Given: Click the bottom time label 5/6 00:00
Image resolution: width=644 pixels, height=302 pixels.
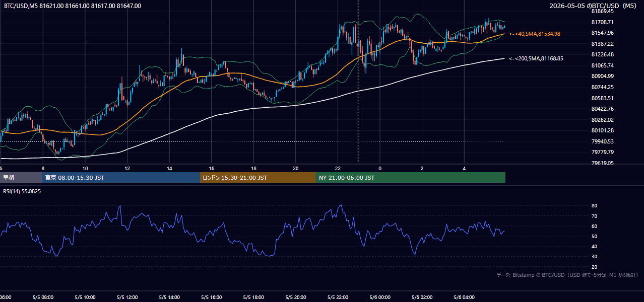Looking at the screenshot, I should (x=380, y=297).
